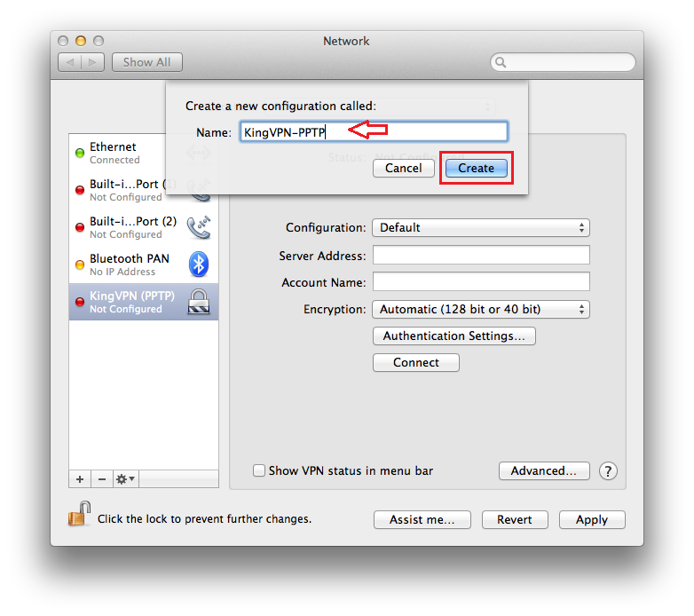The width and height of the screenshot is (694, 616).
Task: Select the Ethernet service
Action: (x=144, y=153)
